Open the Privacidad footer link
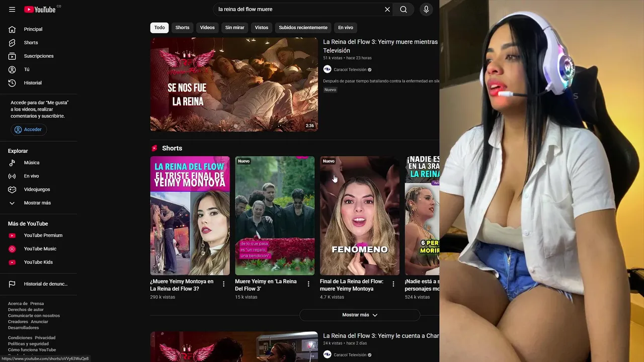Screen dimensions: 644x362 tap(45, 338)
